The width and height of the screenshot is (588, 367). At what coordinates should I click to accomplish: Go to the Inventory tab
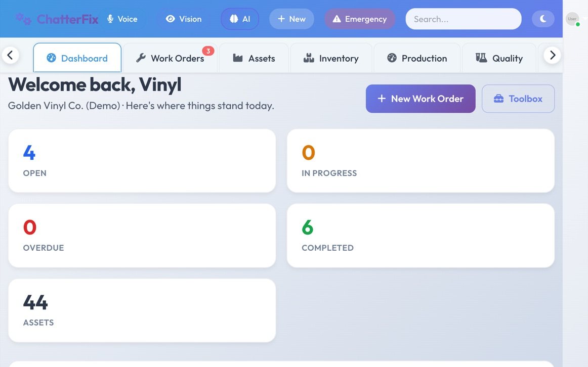point(331,58)
